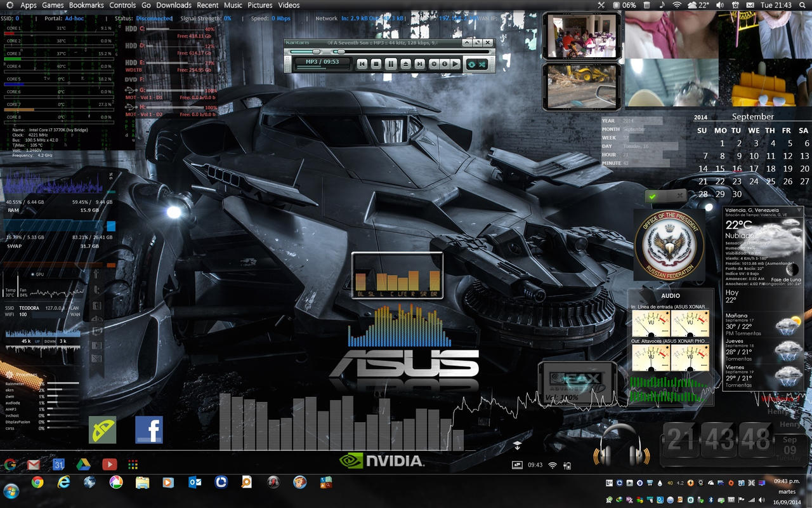
Task: Click the player's right arrow button
Action: (455, 64)
